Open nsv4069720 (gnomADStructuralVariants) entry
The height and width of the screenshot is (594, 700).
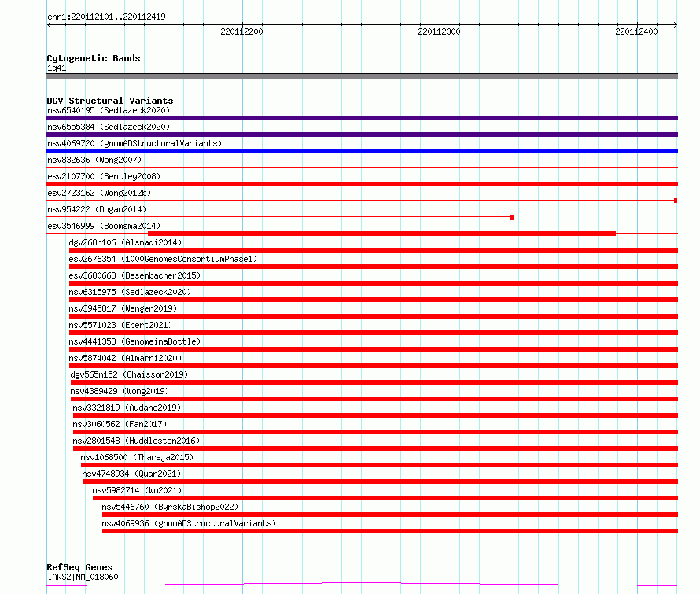(134, 143)
